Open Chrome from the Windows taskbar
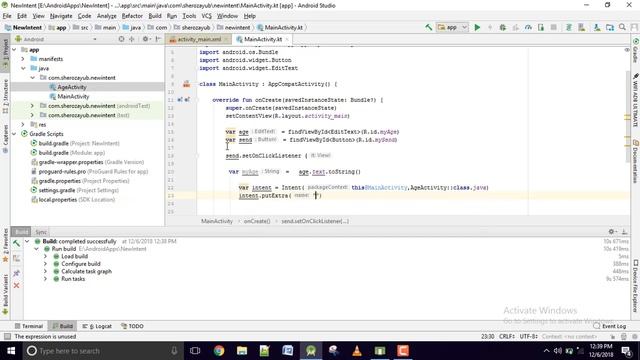This screenshot has width=640, height=360. [x=219, y=351]
